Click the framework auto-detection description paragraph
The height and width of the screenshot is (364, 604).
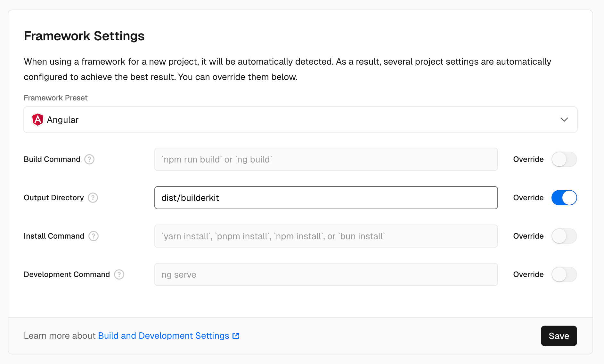tap(288, 69)
